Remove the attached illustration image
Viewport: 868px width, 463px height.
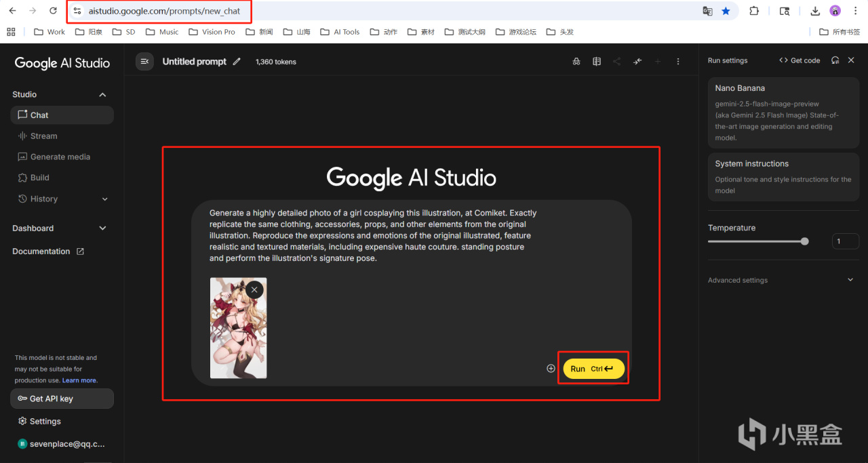(254, 289)
